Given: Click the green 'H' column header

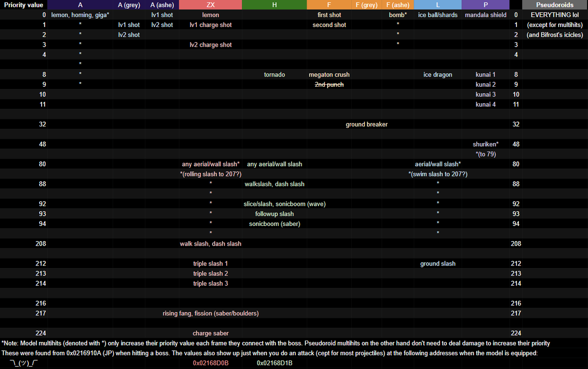Looking at the screenshot, I should [274, 5].
